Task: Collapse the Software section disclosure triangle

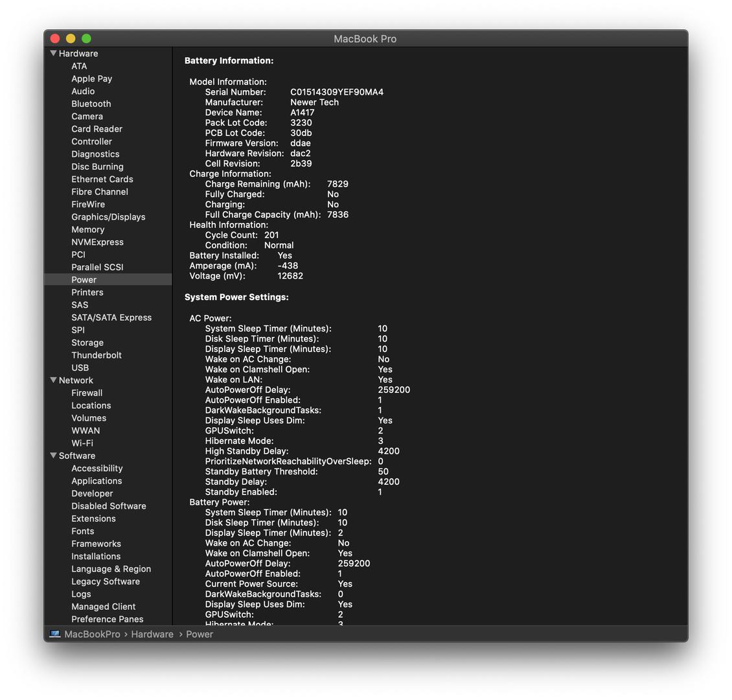Action: coord(53,456)
